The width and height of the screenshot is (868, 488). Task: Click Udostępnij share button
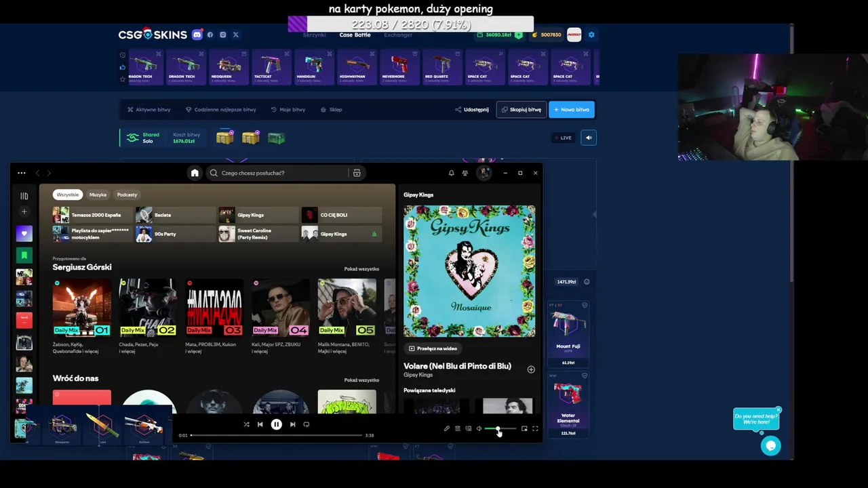[472, 109]
